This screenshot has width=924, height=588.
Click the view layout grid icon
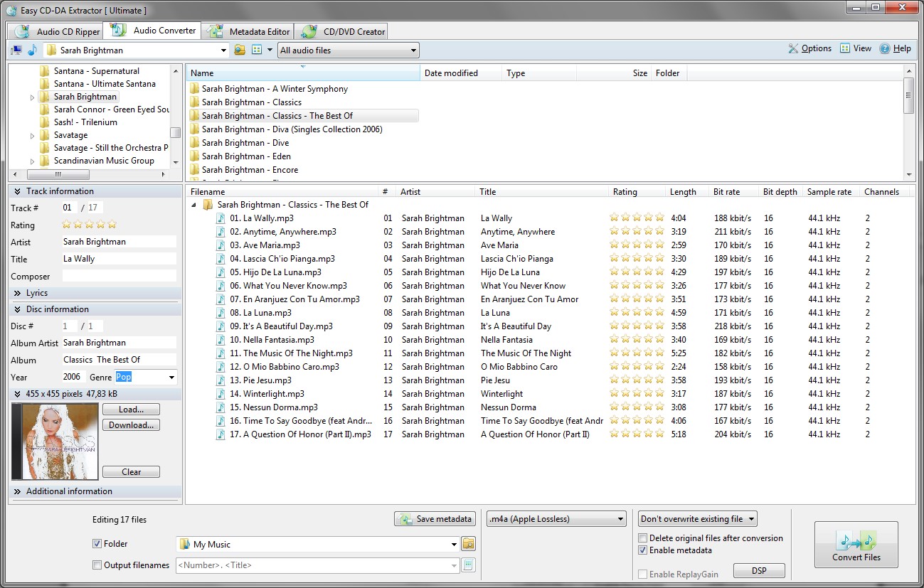coord(257,50)
